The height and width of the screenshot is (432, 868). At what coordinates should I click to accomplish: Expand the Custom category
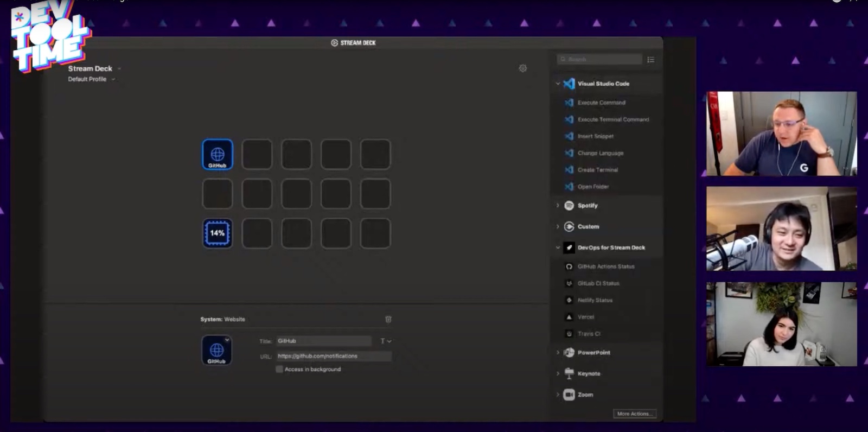coord(558,226)
